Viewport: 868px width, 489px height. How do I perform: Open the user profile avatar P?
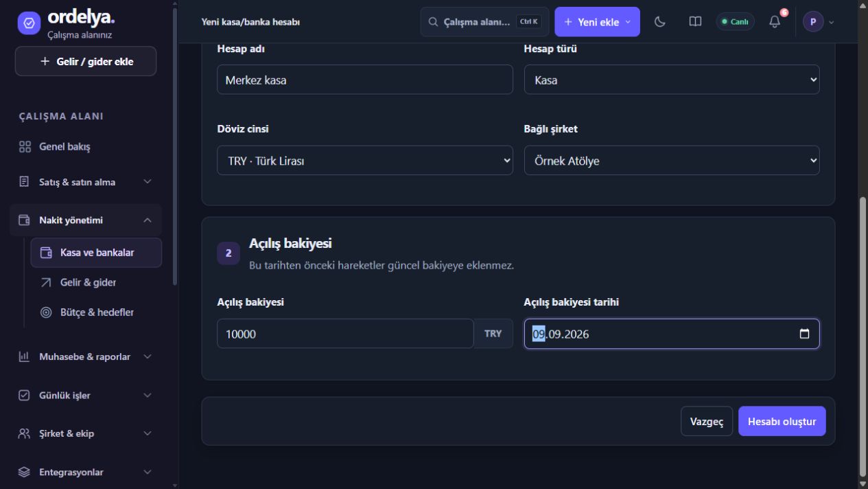point(813,22)
